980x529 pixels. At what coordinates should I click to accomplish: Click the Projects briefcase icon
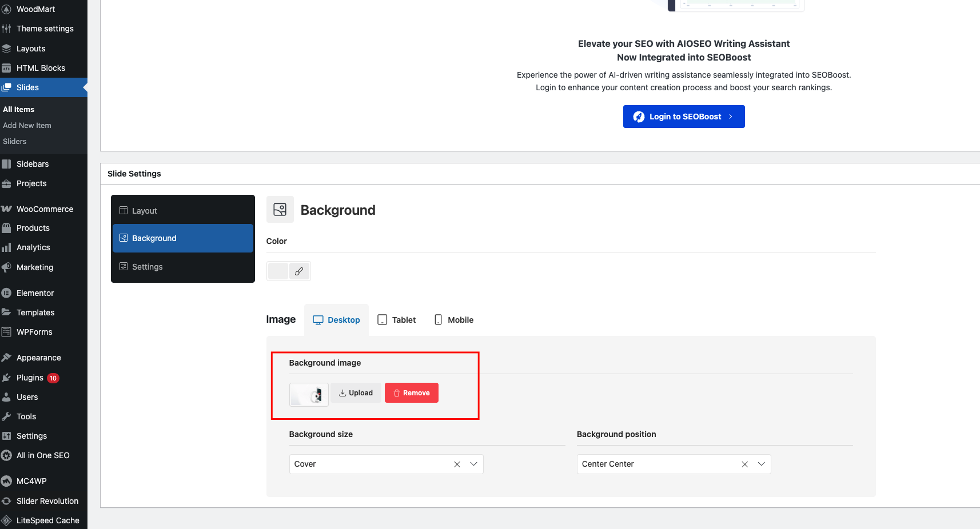point(6,183)
